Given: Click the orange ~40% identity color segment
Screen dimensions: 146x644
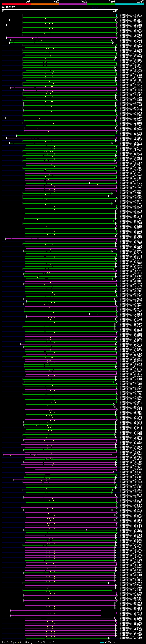Looking at the screenshot, I should coord(45,4).
